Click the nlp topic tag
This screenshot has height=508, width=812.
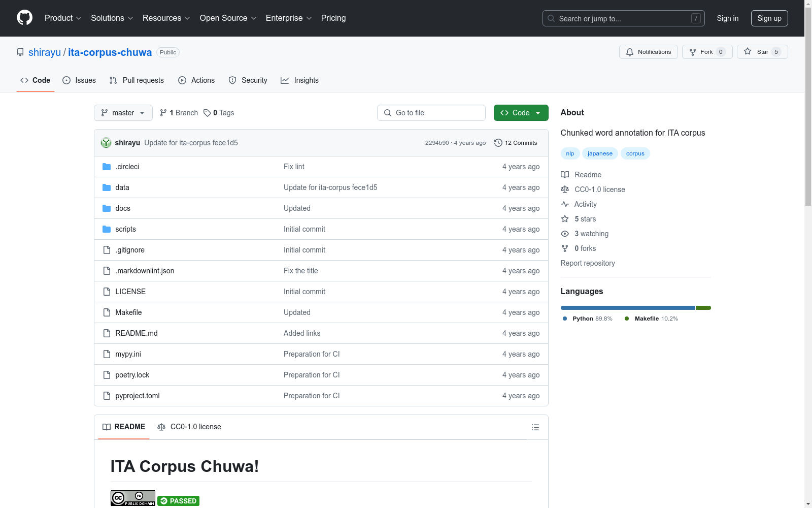(570, 153)
